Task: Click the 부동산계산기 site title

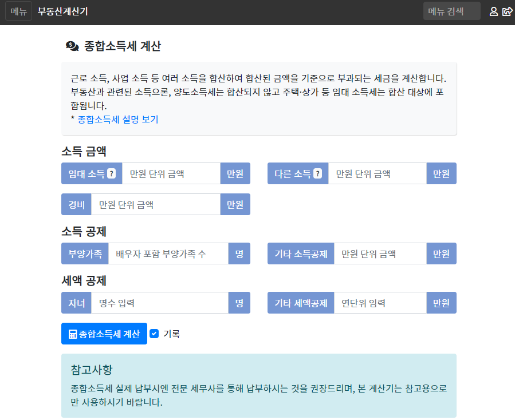Action: point(63,11)
